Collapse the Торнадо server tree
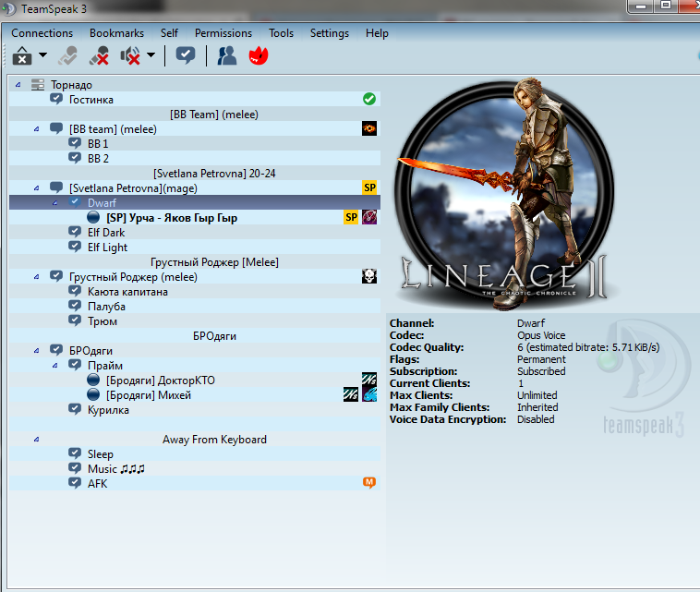This screenshot has width=700, height=592. coord(18,85)
